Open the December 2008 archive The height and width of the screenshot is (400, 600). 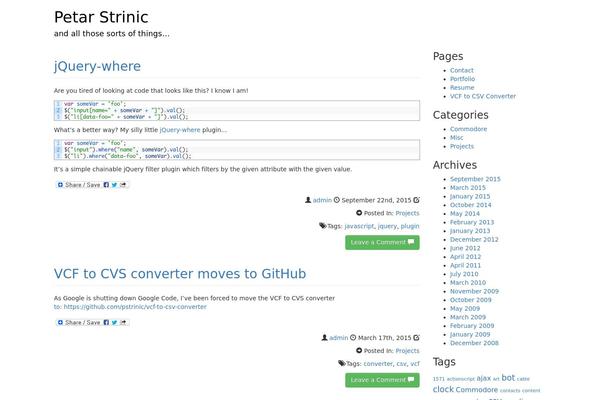474,343
